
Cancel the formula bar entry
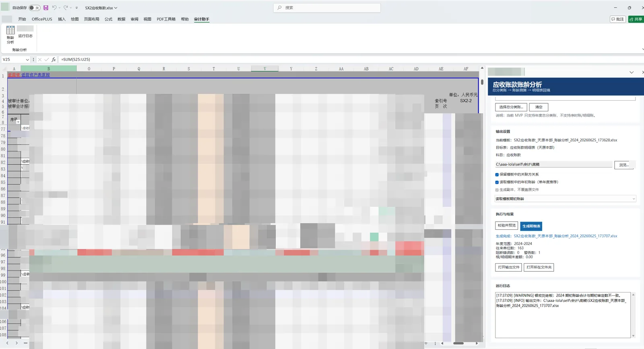click(x=39, y=59)
